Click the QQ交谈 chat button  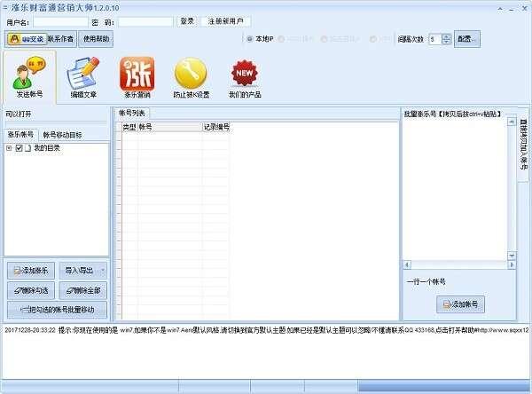(26, 39)
